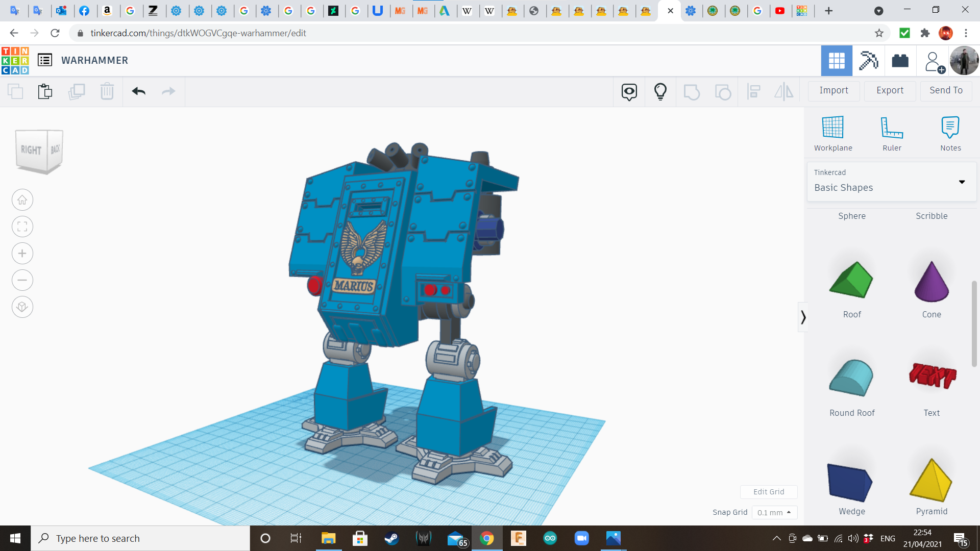Click Fit all in view icon
Viewport: 980px width, 551px height.
(x=22, y=227)
